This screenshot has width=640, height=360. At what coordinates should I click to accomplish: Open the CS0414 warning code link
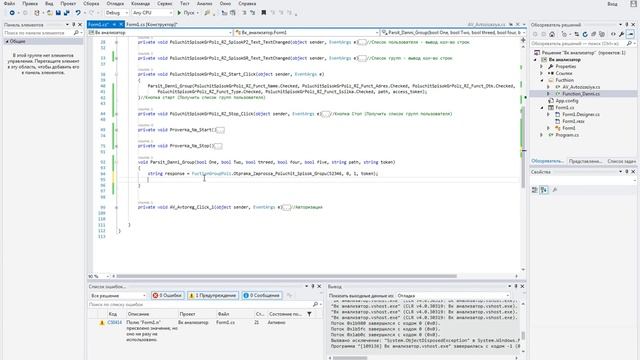coord(115,322)
